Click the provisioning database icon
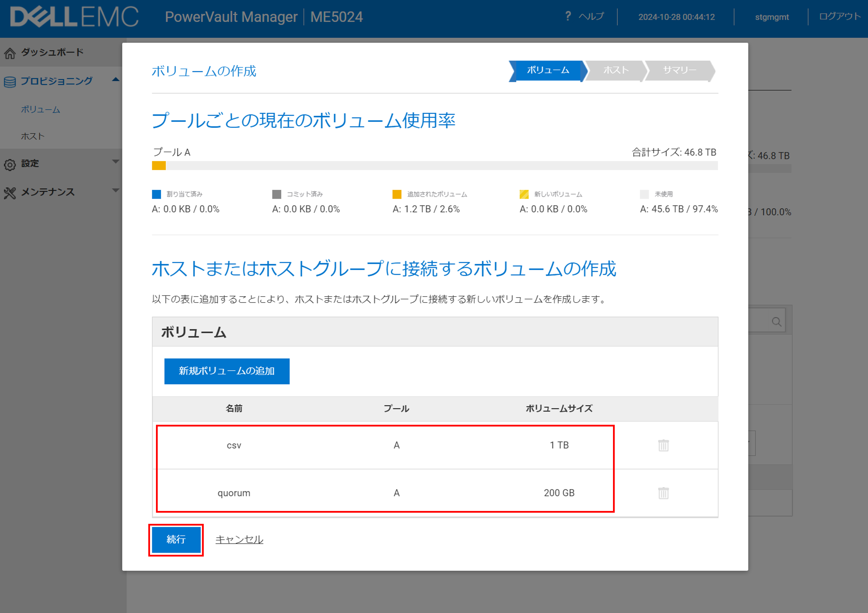Screen dimensions: 868x613 (10, 82)
